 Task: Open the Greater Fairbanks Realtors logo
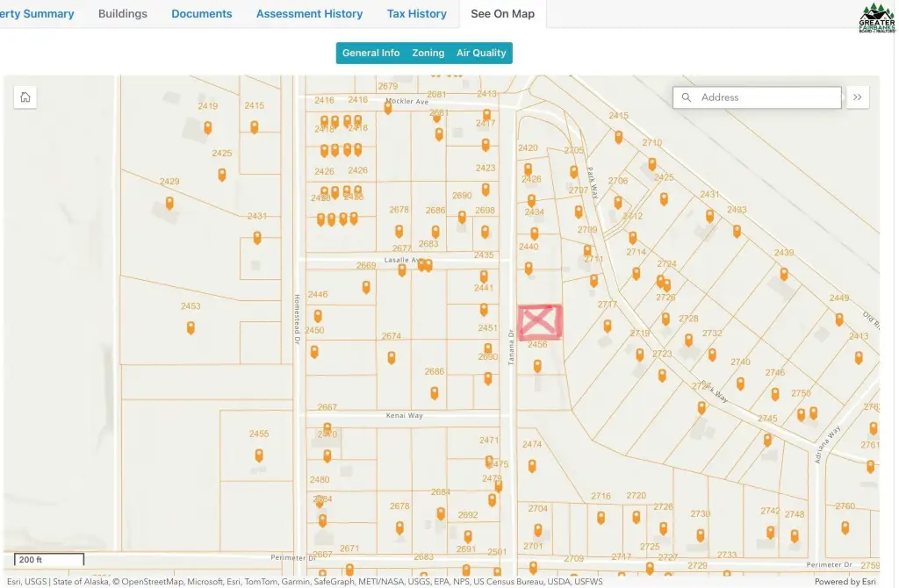tap(877, 15)
